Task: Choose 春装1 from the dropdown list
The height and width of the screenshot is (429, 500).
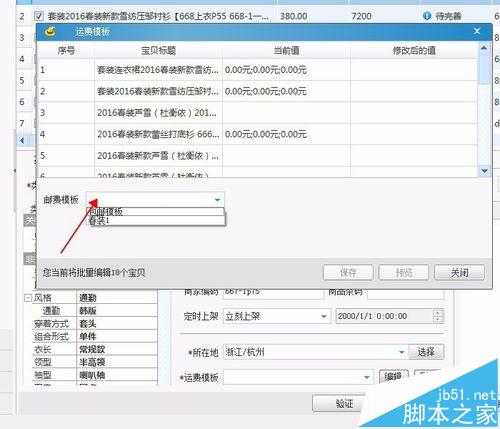Action: click(x=155, y=220)
